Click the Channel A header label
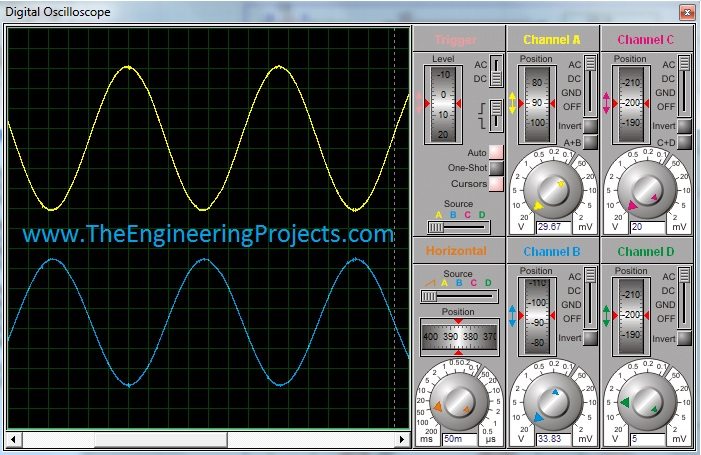This screenshot has width=701, height=455. pyautogui.click(x=552, y=40)
